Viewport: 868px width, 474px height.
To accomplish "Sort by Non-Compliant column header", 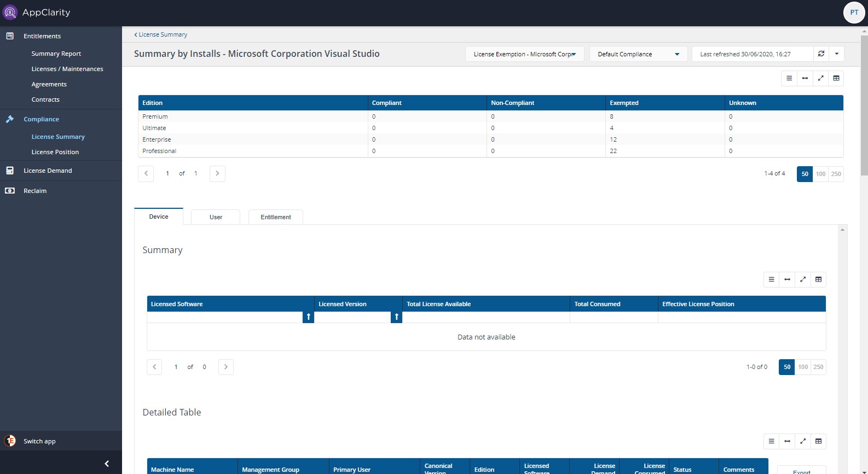I will click(546, 103).
